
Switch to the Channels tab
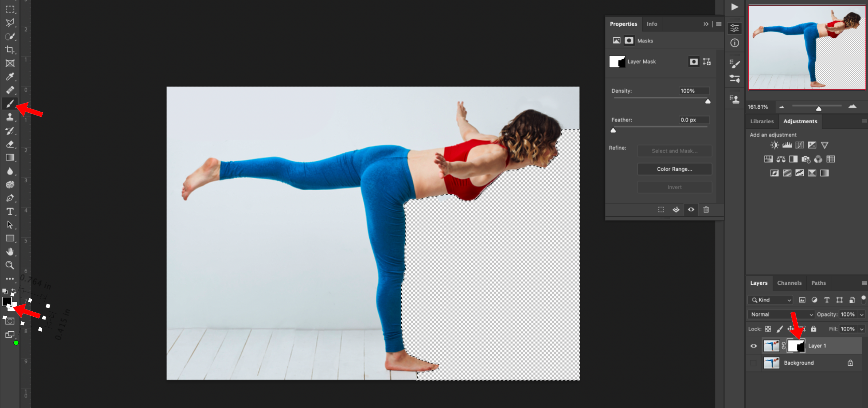789,283
